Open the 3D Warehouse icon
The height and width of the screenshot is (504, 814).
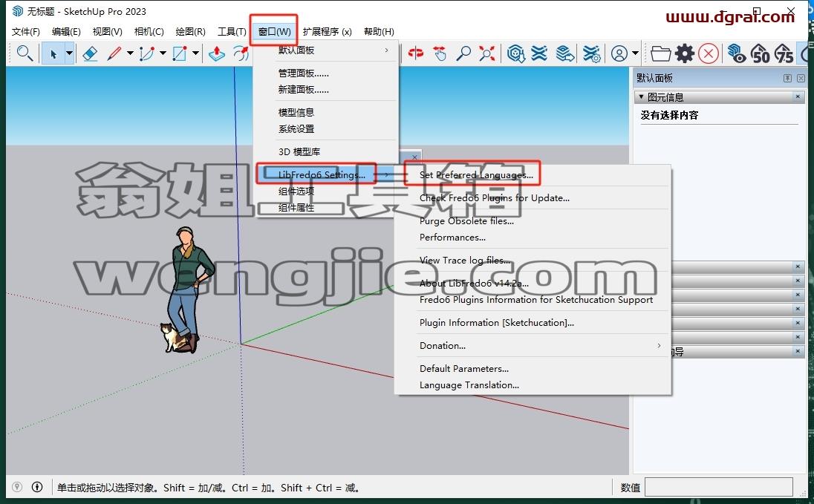(x=516, y=53)
